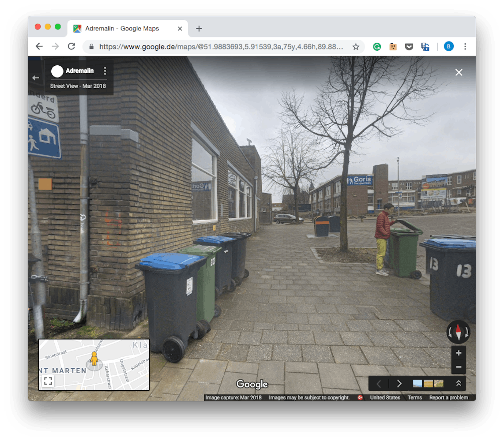This screenshot has height=441, width=504.
Task: Go back using the Street View arrow
Action: [36, 78]
